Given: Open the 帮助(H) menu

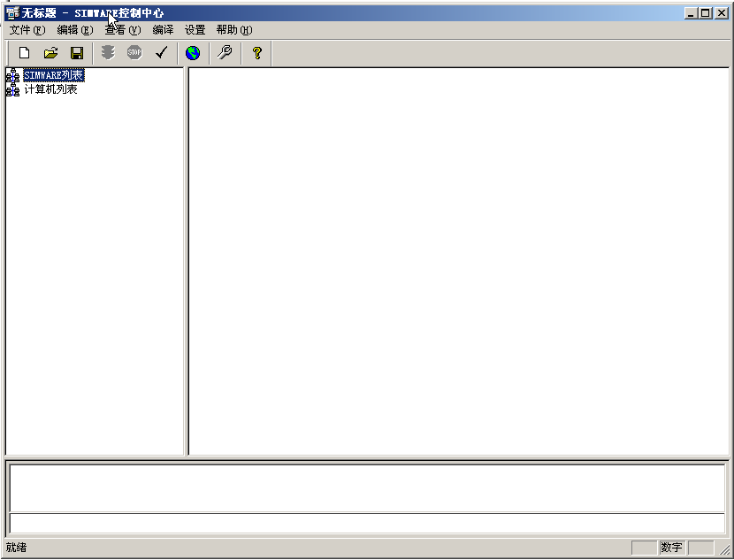Looking at the screenshot, I should click(233, 30).
